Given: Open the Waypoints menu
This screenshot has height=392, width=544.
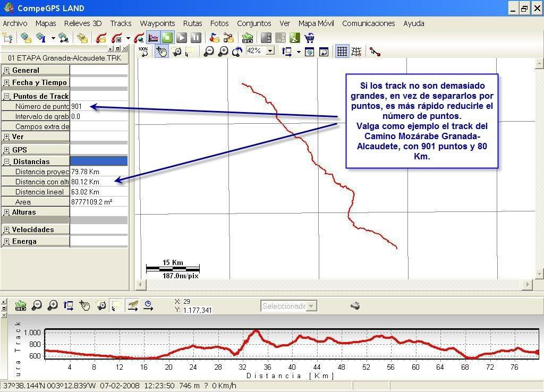Looking at the screenshot, I should (x=157, y=23).
